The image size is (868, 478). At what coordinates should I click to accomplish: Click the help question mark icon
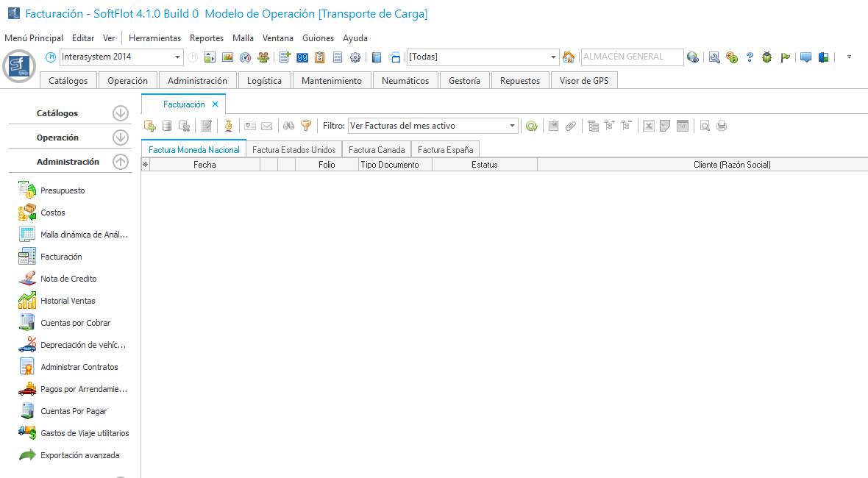tap(750, 57)
